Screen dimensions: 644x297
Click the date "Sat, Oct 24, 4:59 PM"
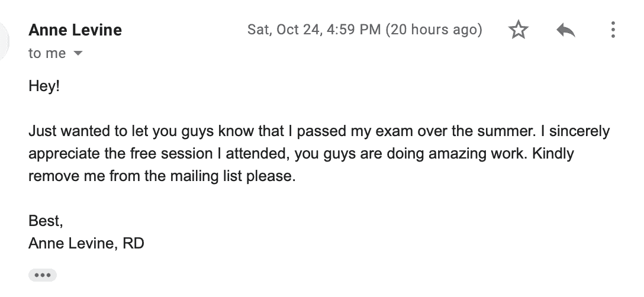click(314, 30)
